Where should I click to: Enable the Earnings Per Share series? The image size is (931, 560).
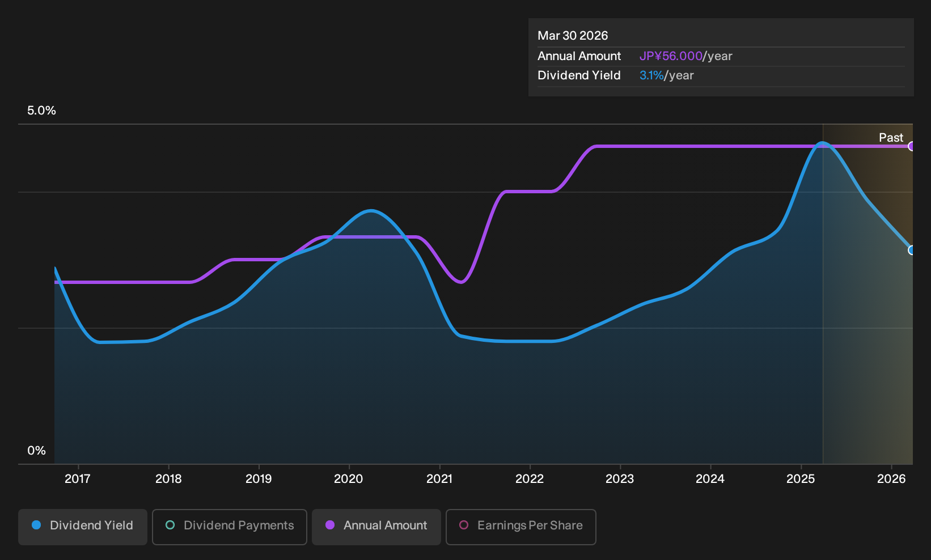coord(521,527)
